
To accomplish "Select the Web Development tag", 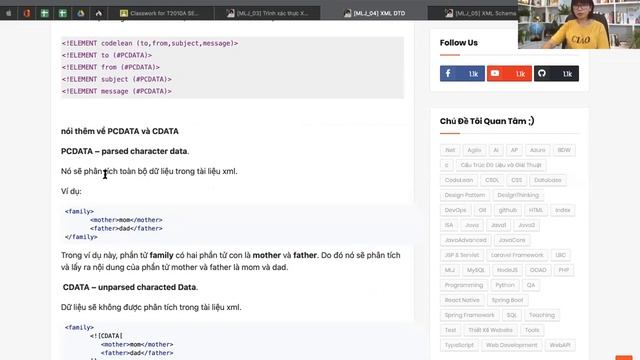I will coord(511,345).
